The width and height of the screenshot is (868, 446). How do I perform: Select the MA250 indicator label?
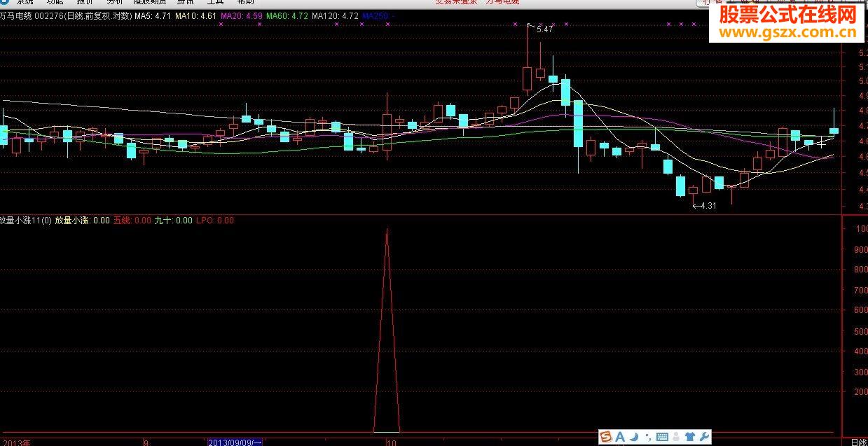pyautogui.click(x=378, y=15)
